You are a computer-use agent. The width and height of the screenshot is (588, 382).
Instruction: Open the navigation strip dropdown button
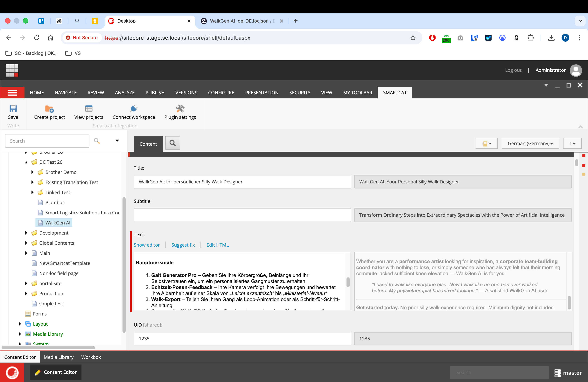click(486, 143)
